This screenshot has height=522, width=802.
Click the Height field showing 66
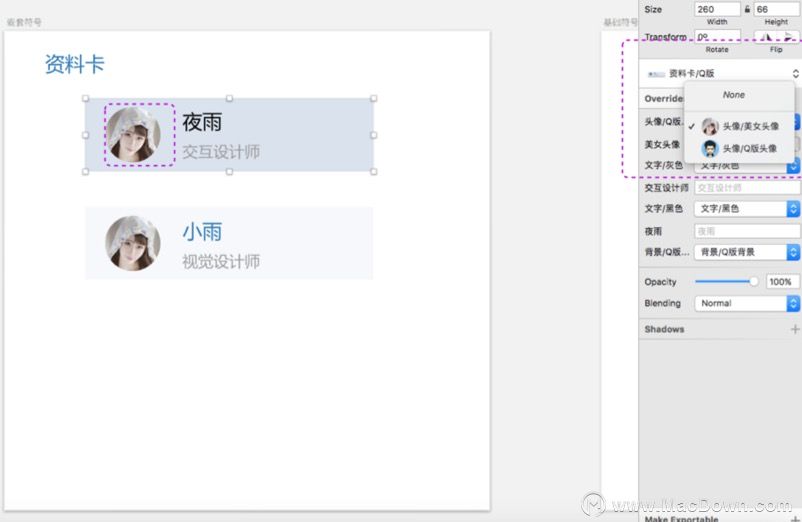click(x=777, y=9)
